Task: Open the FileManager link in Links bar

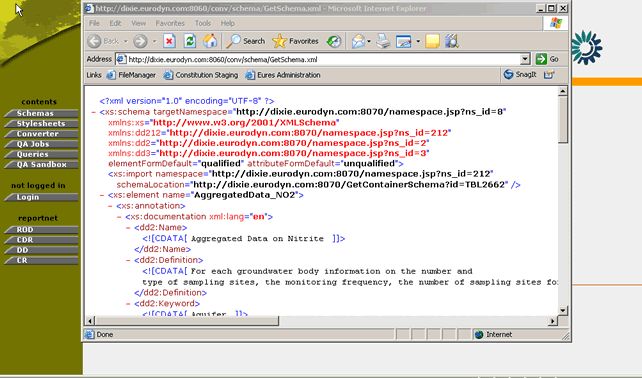Action: tap(131, 75)
